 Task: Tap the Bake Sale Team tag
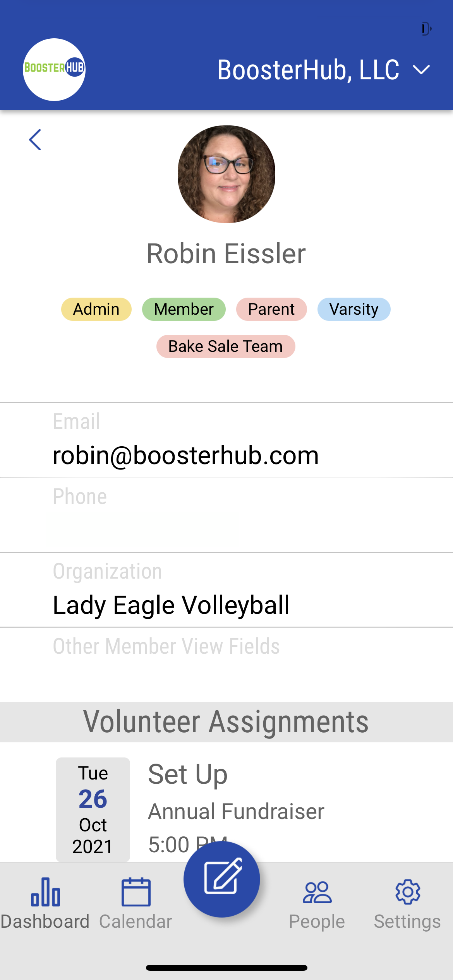tap(226, 346)
